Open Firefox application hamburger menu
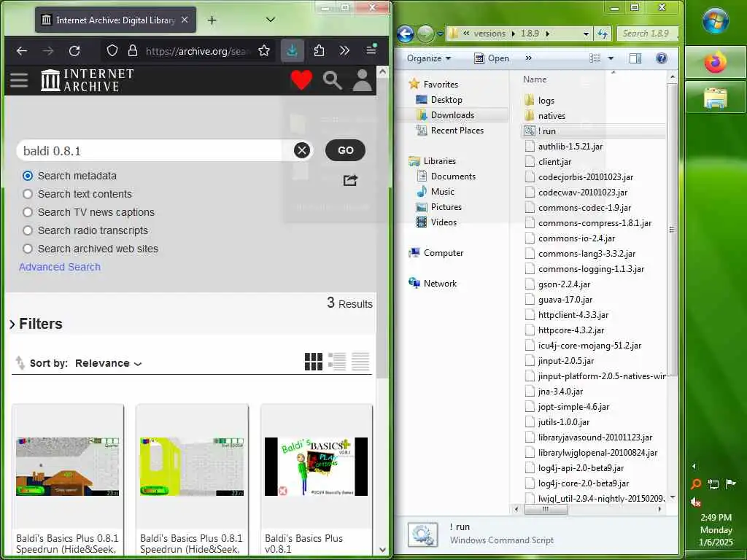Screen dimensions: 747x560 (x=371, y=50)
